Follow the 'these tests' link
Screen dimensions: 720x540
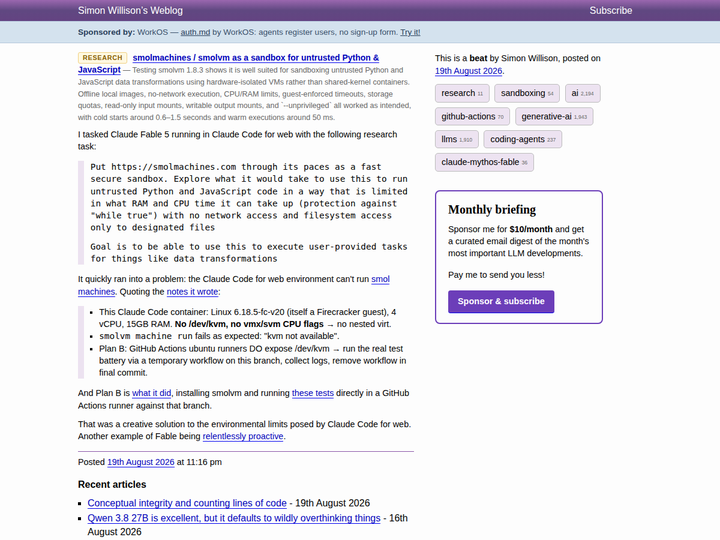pos(313,393)
